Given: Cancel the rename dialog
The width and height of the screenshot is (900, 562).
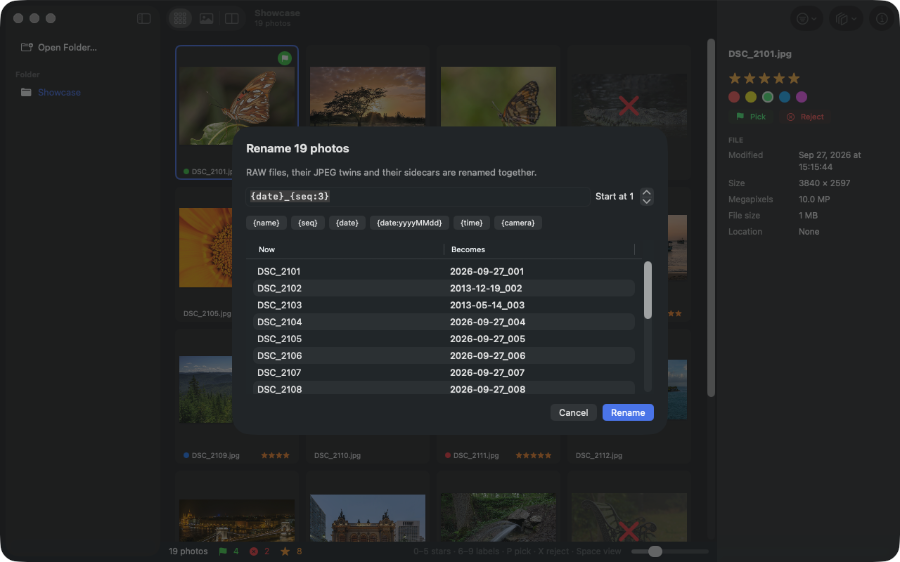Looking at the screenshot, I should [573, 413].
